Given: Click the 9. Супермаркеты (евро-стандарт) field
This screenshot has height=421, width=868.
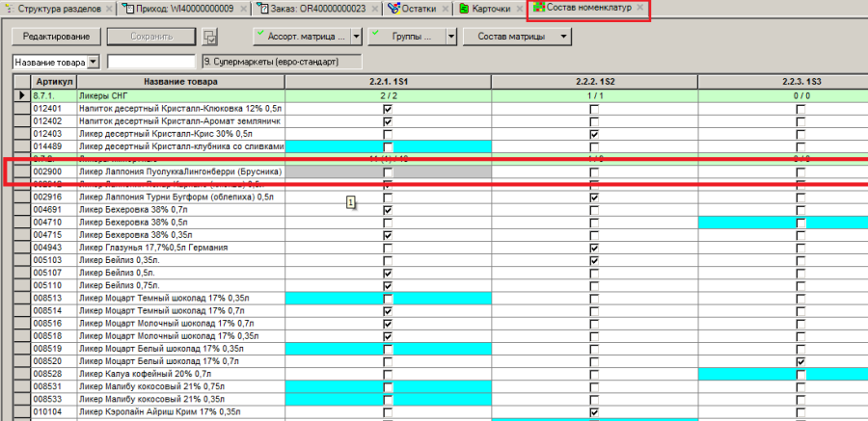Looking at the screenshot, I should point(282,62).
